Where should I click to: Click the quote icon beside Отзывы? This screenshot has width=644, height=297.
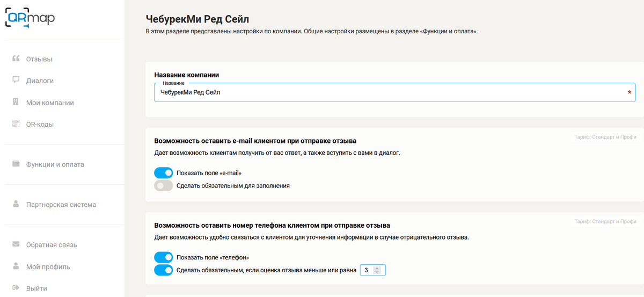click(x=16, y=59)
